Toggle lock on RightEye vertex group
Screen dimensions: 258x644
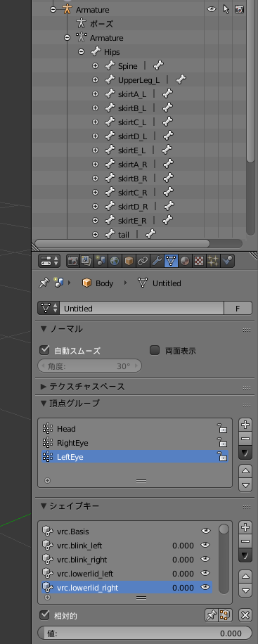pos(222,443)
